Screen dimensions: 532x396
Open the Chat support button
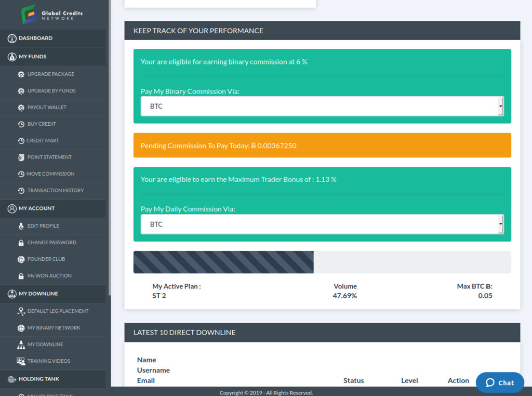click(500, 382)
